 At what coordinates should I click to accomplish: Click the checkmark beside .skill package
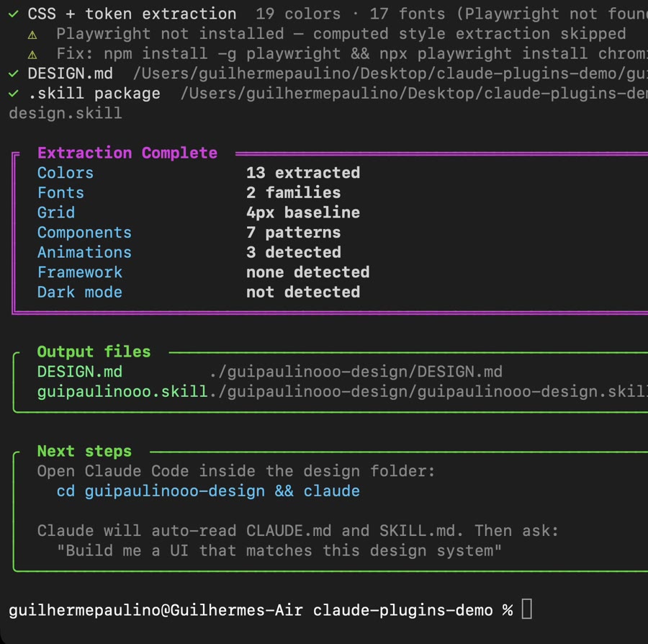[x=13, y=94]
